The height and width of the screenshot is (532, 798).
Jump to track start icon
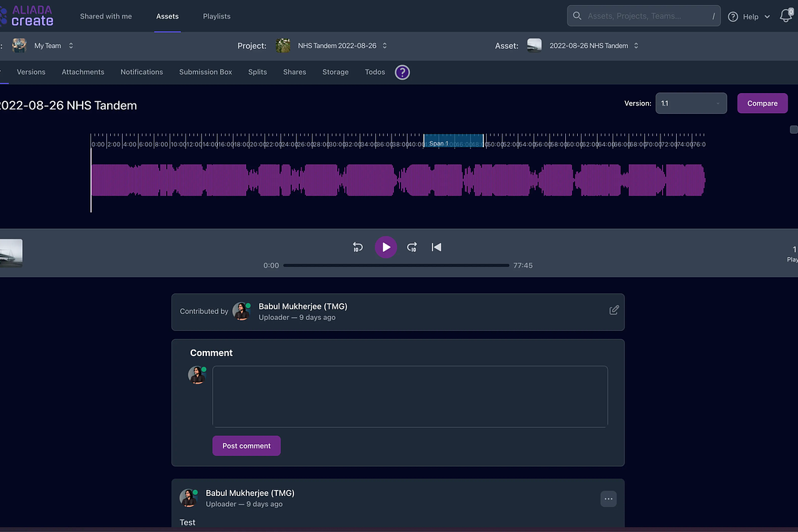tap(437, 248)
